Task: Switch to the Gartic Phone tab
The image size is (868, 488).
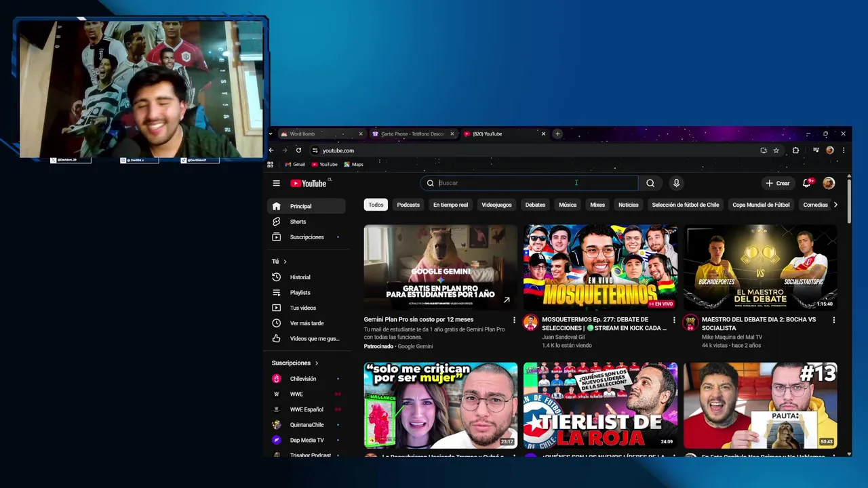Action: click(x=412, y=134)
